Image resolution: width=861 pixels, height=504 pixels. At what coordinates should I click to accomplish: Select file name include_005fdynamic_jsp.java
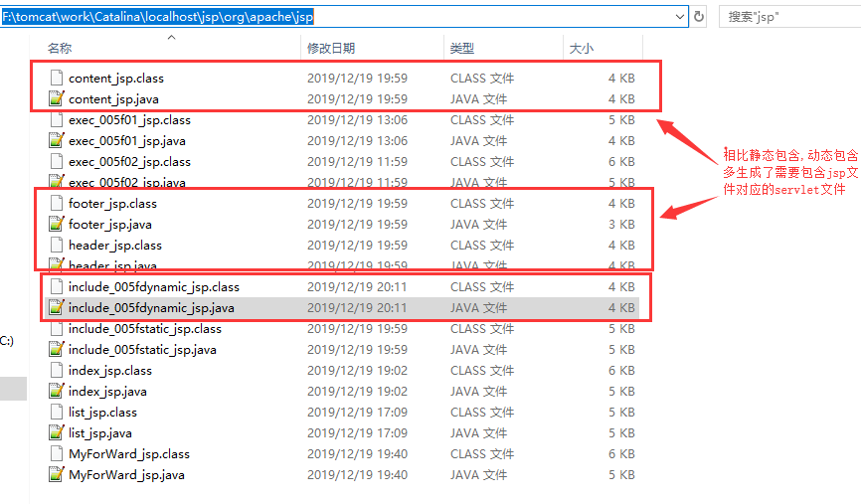click(151, 308)
